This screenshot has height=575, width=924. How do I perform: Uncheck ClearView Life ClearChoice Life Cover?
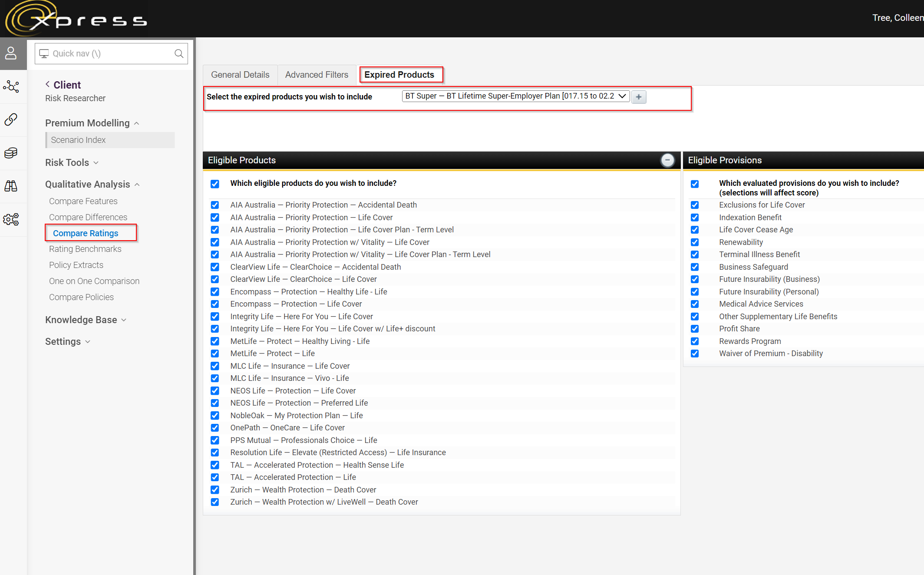(x=215, y=279)
